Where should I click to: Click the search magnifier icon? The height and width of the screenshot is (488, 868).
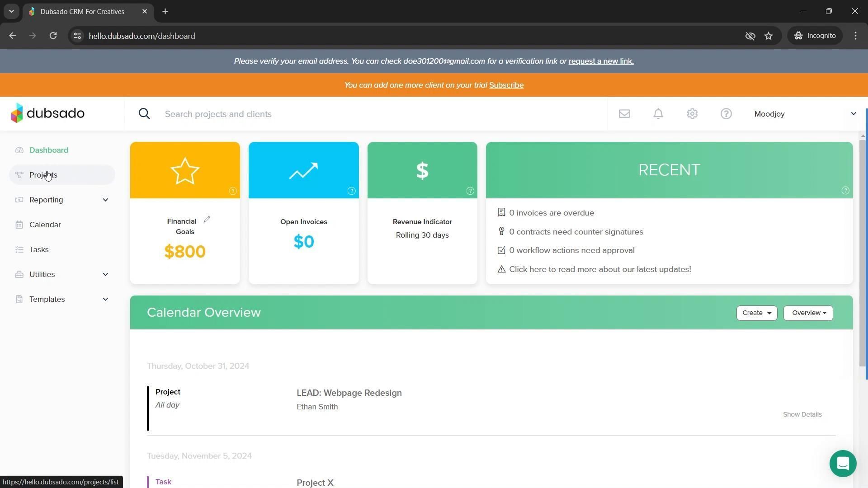144,114
